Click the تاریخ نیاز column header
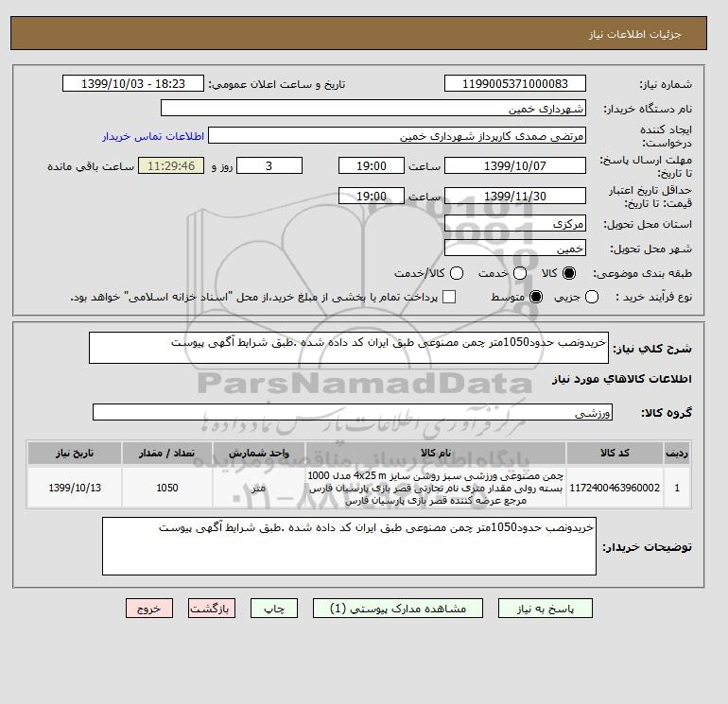This screenshot has width=728, height=704. click(x=75, y=453)
